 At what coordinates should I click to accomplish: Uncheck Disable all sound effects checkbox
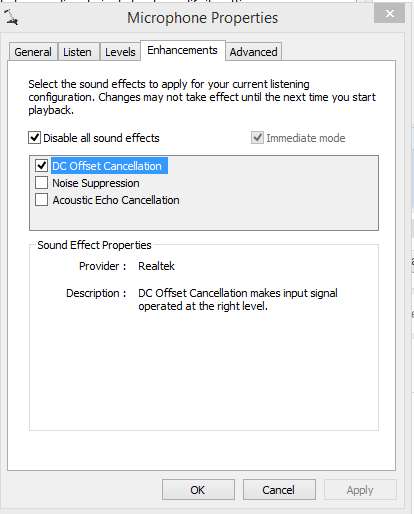tap(34, 138)
